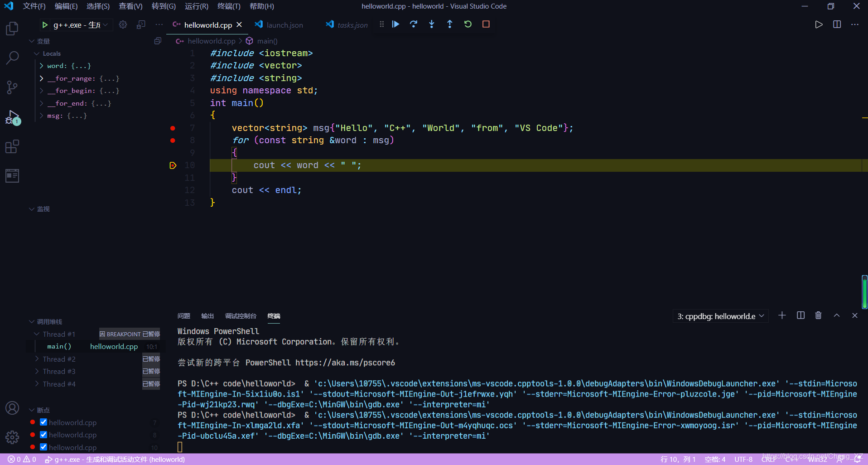The image size is (868, 465).
Task: Expand the word variable
Action: (x=42, y=66)
